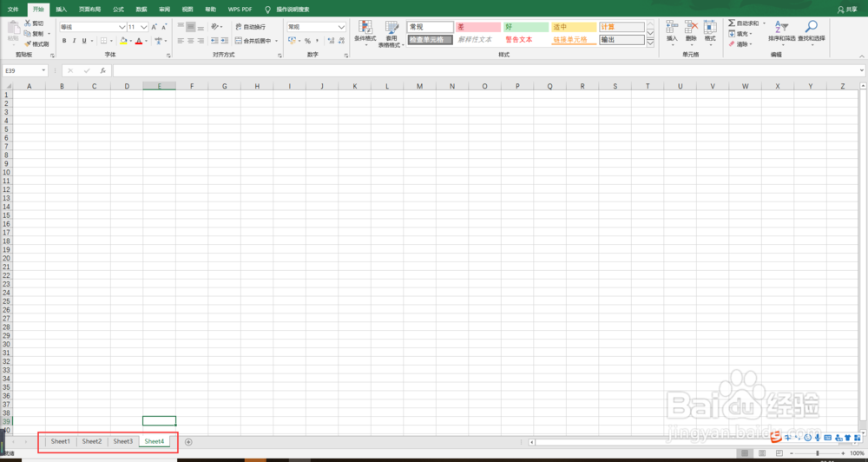
Task: Click the orientation (text angle) icon
Action: tap(214, 27)
